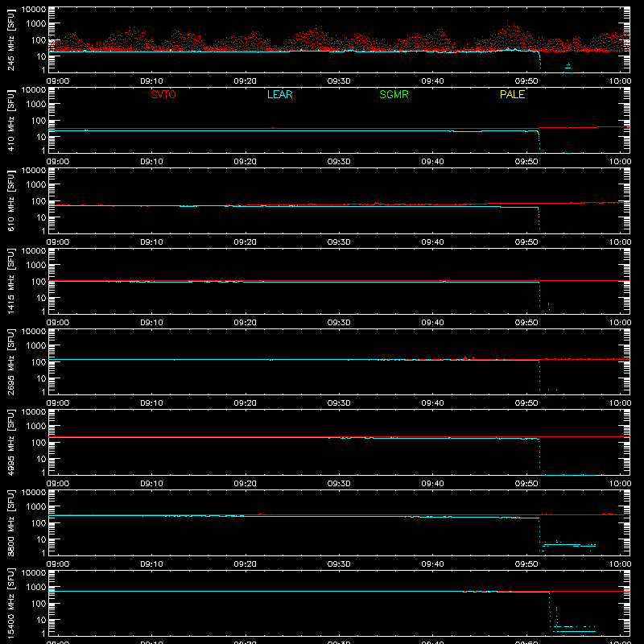This screenshot has height=644, width=644.
Task: Click the red SVTO station legend label
Action: click(x=163, y=94)
